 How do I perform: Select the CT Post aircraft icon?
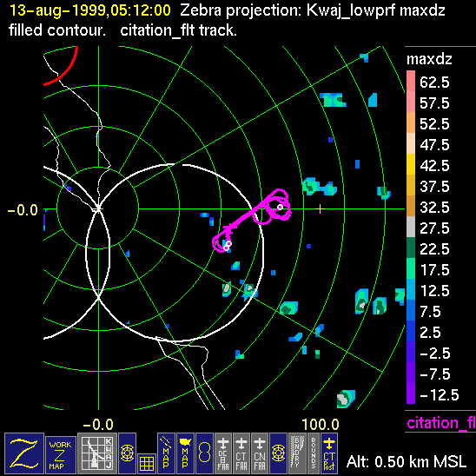329,453
